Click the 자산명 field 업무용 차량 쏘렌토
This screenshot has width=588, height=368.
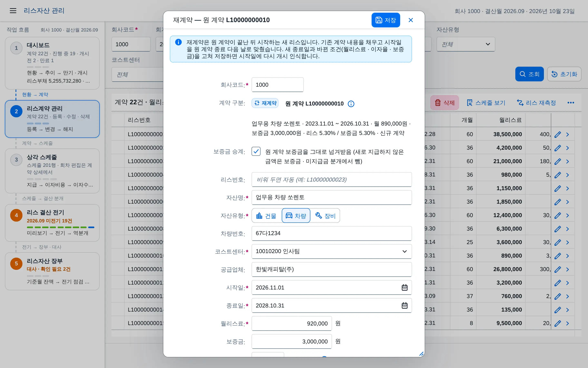pyautogui.click(x=331, y=197)
